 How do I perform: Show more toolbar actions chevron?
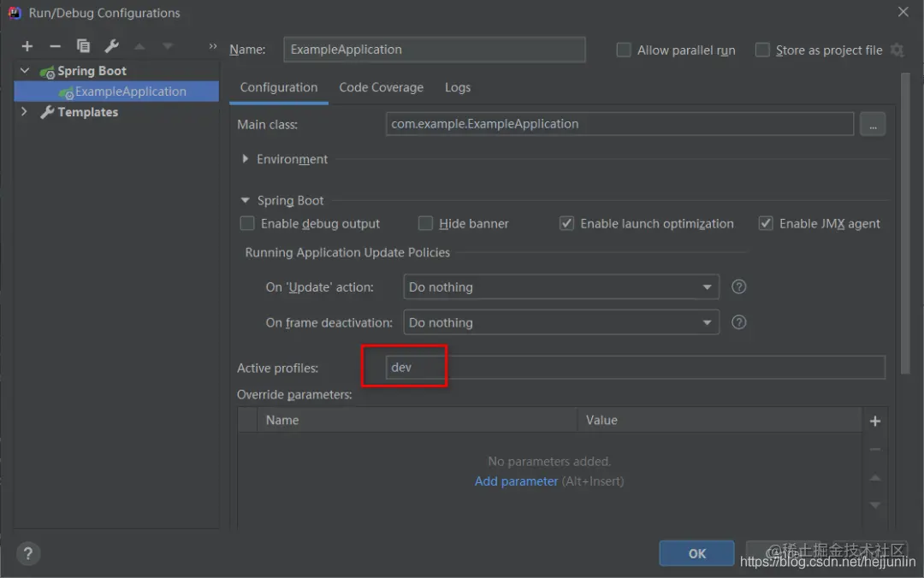tap(213, 46)
